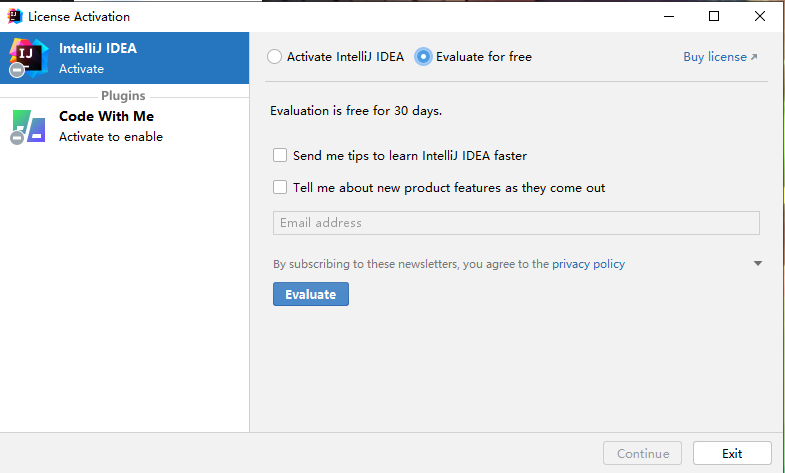Enable Send me tips to learn checkbox
This screenshot has width=785, height=473.
pos(281,156)
